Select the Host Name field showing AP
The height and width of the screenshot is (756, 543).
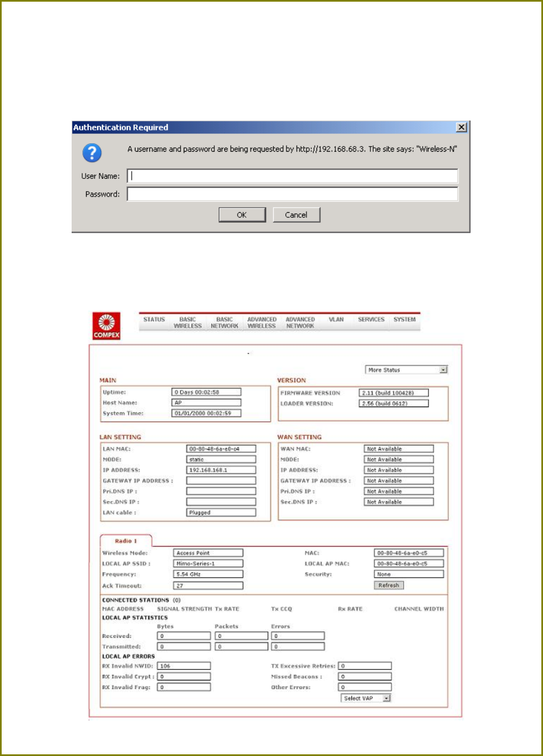207,403
